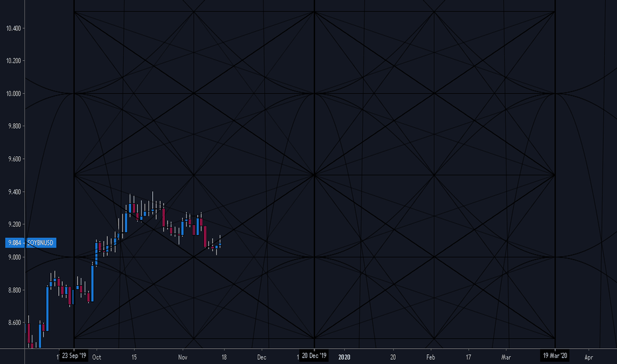
Task: Click the 9.084 SOYBNUSD price label
Action: point(30,242)
